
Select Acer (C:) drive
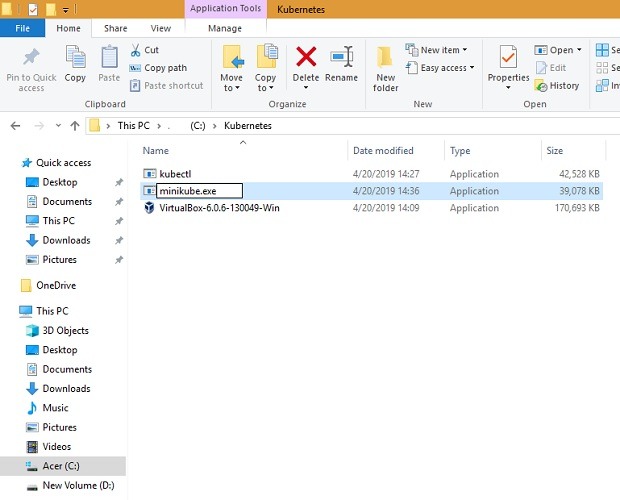coord(61,466)
